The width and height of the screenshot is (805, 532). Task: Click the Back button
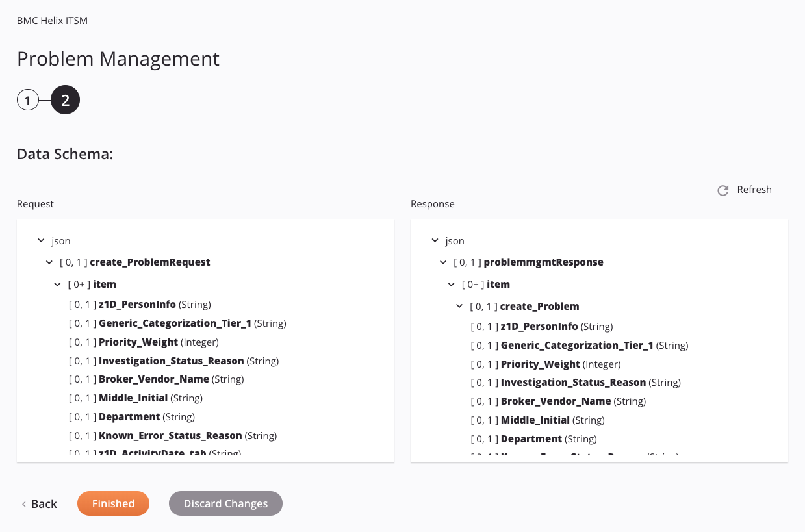point(40,503)
